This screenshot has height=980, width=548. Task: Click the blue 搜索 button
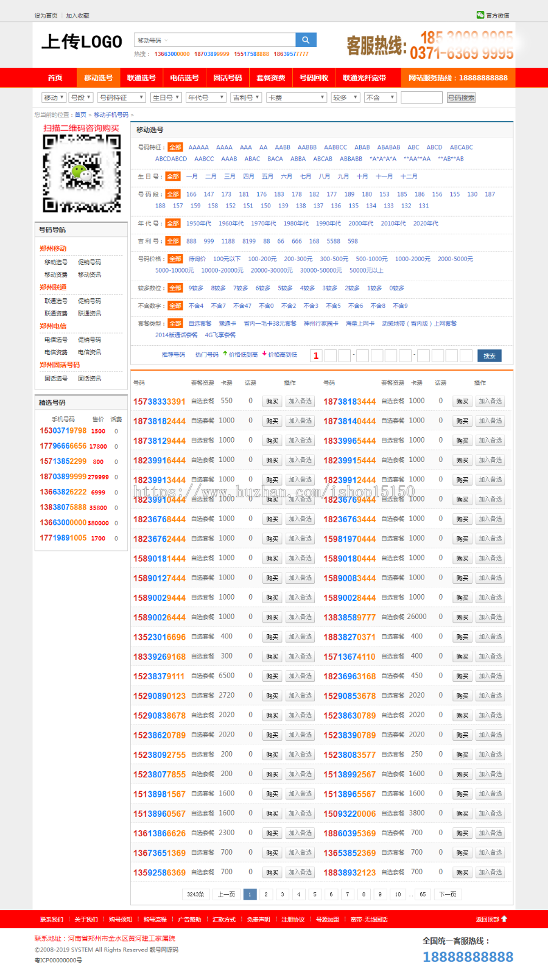(490, 355)
